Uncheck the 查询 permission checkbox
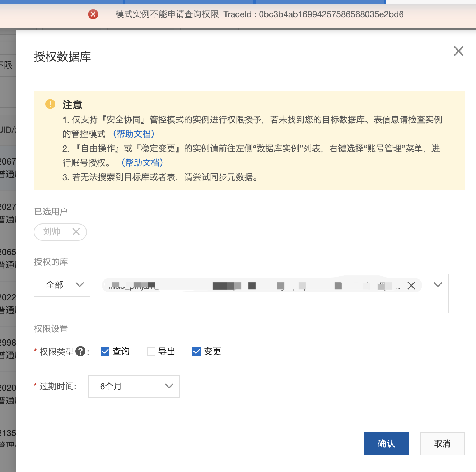 tap(105, 351)
